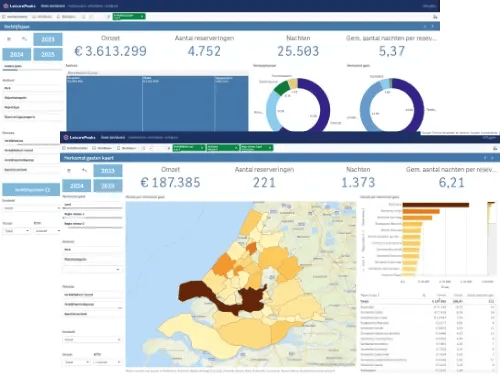Click the large blue button in the back sidebar
This screenshot has height=375, width=500.
31,190
